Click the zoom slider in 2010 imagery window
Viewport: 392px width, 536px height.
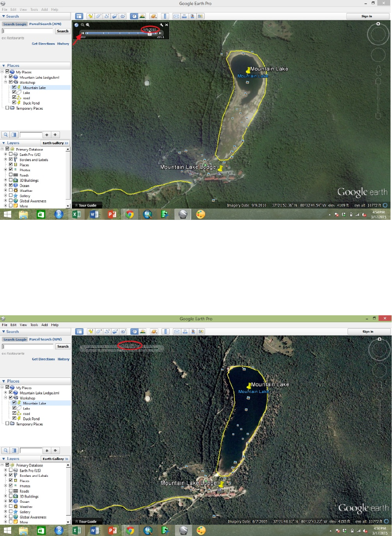pyautogui.click(x=378, y=98)
